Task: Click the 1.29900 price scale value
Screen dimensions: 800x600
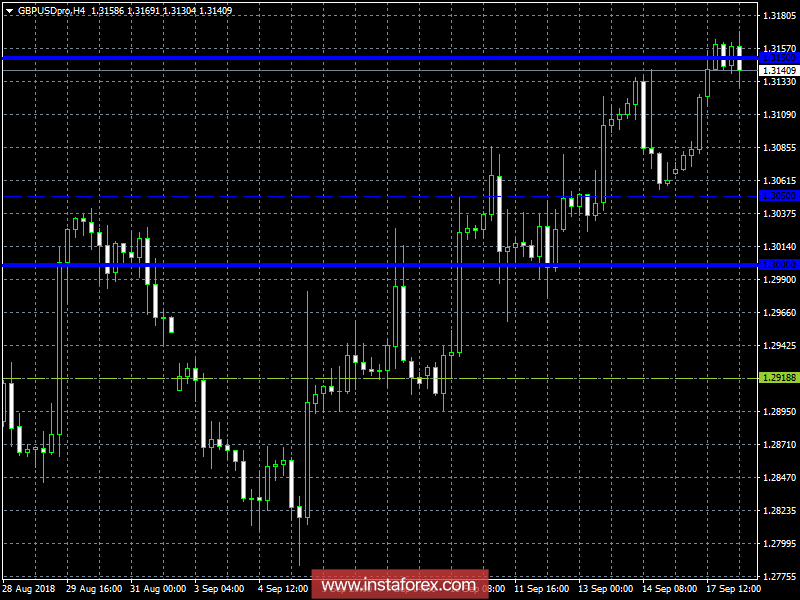Action: pos(779,280)
